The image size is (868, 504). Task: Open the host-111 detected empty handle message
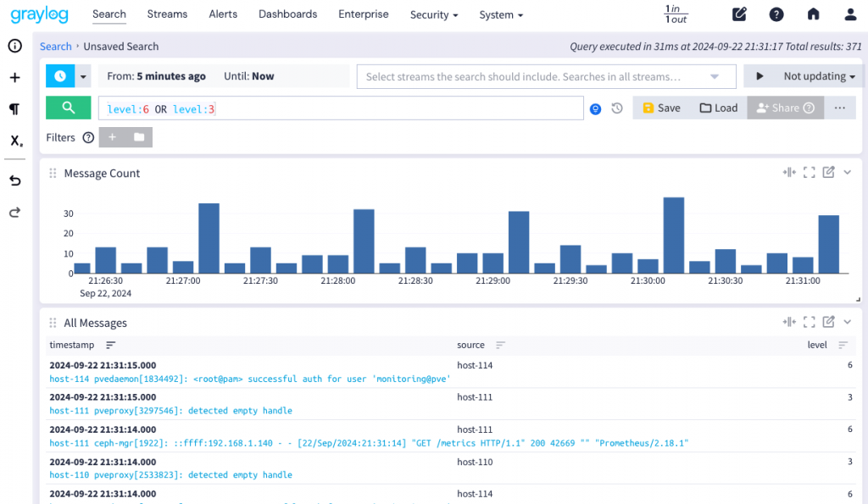coord(170,411)
